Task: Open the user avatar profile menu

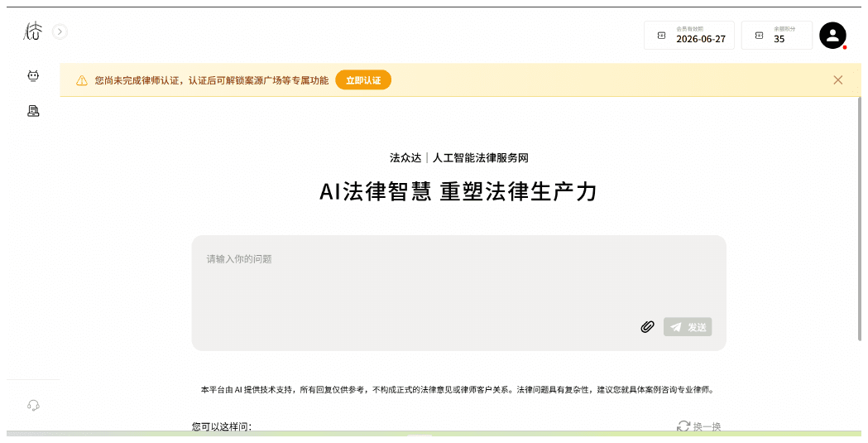Action: pos(832,36)
